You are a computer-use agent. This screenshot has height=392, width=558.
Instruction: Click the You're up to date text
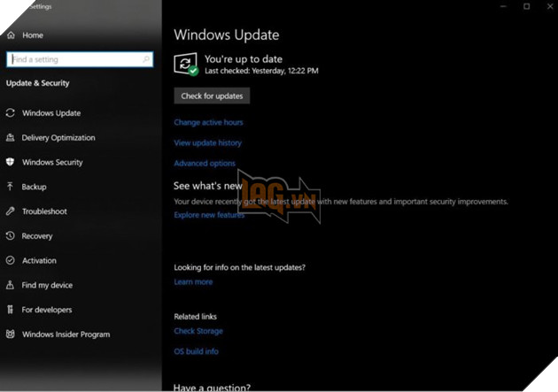(x=244, y=59)
